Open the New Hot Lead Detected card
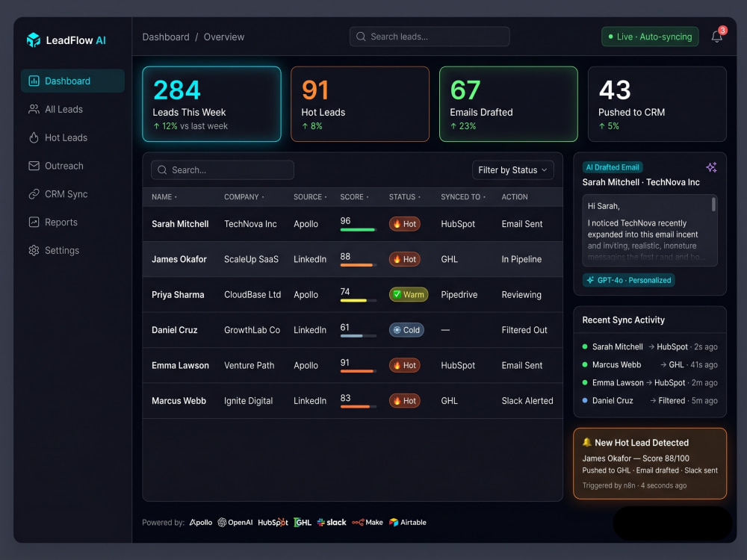 click(x=650, y=464)
